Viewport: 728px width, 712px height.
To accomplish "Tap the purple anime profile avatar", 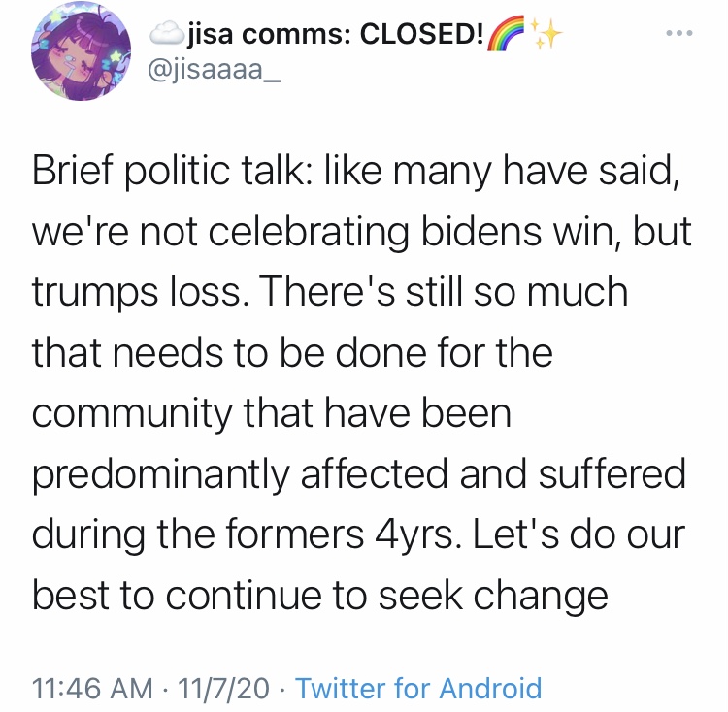I will [82, 50].
